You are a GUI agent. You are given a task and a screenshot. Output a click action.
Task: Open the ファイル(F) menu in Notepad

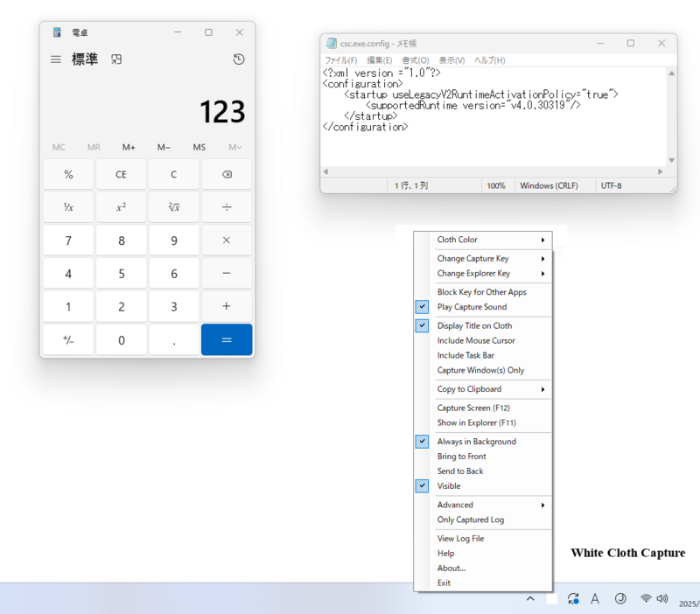340,60
